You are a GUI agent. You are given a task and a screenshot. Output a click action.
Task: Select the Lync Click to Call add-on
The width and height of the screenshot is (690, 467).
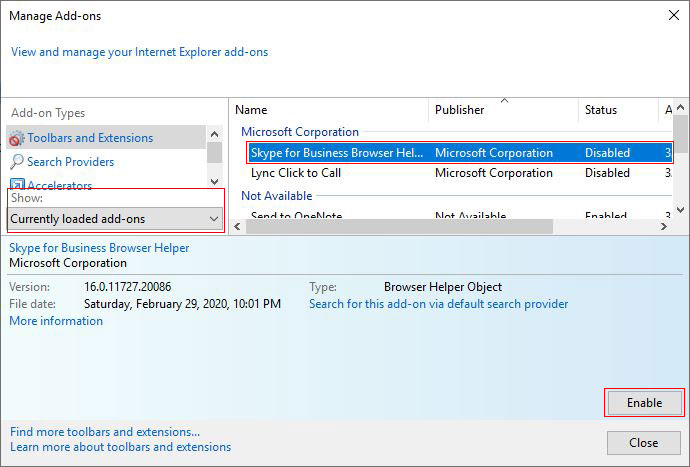click(x=296, y=173)
